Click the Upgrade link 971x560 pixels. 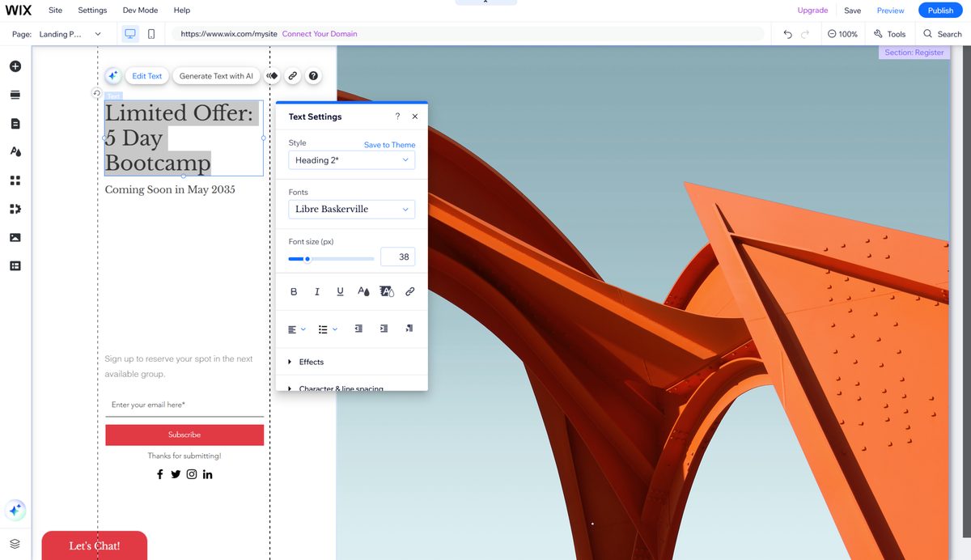(812, 11)
